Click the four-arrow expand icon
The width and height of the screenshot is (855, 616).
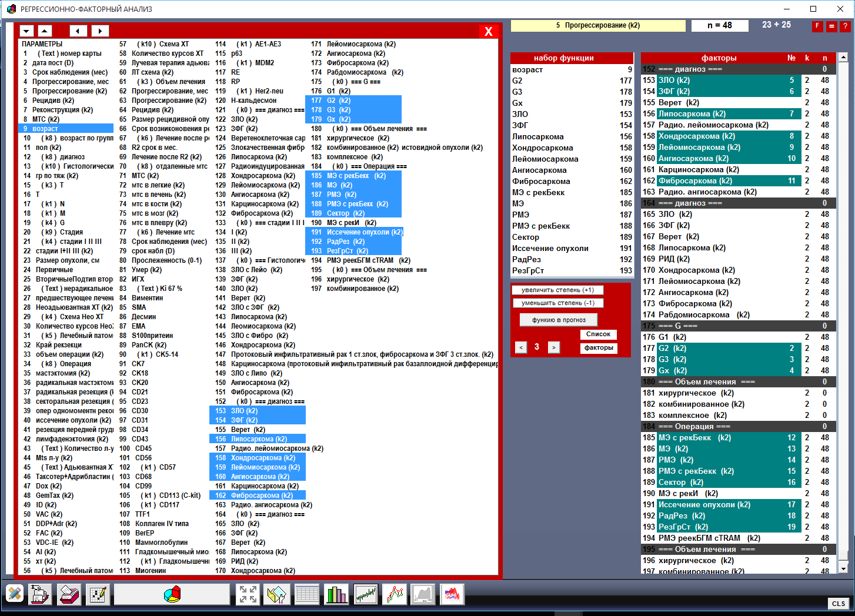coord(248,594)
